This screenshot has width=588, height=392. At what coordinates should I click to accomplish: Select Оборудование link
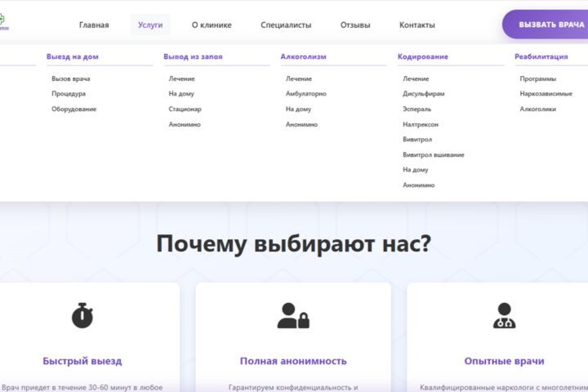coord(73,109)
